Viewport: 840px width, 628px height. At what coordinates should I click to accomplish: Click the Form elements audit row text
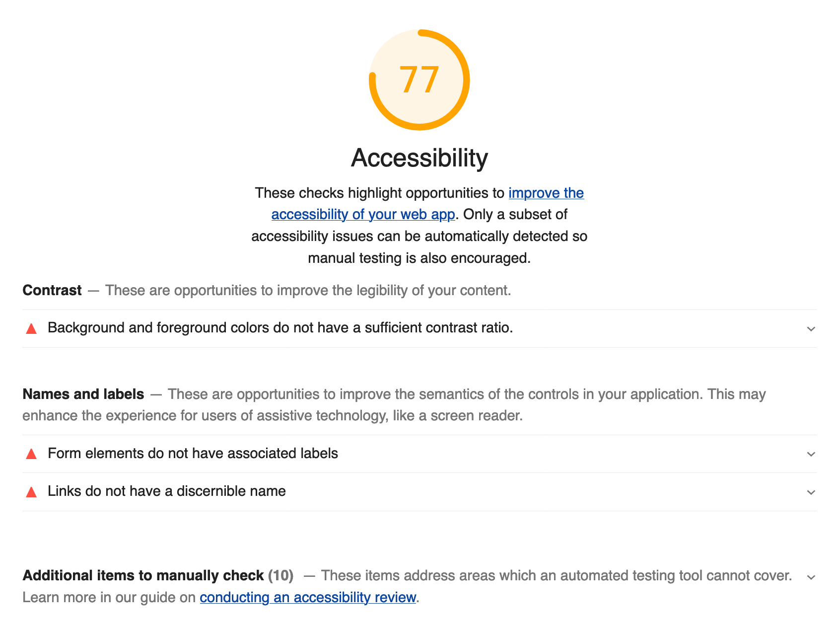tap(193, 454)
